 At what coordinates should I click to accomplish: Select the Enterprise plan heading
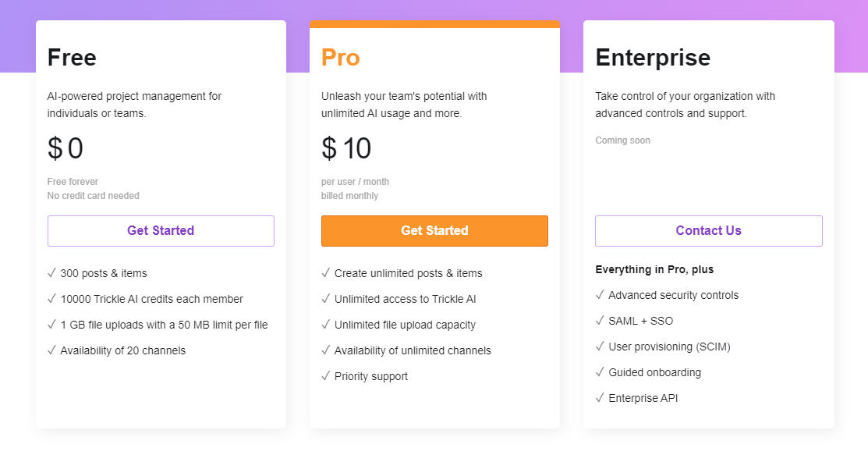[x=653, y=58]
